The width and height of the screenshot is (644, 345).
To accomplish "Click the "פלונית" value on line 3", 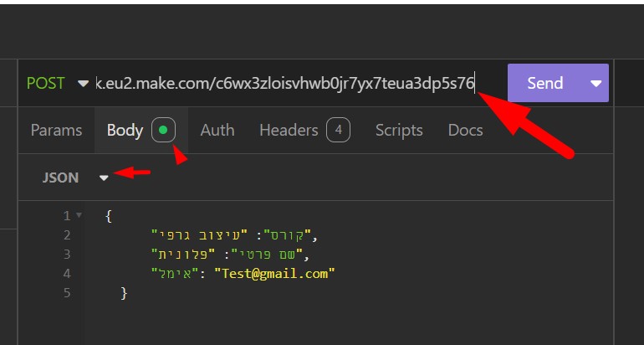I will click(183, 255).
